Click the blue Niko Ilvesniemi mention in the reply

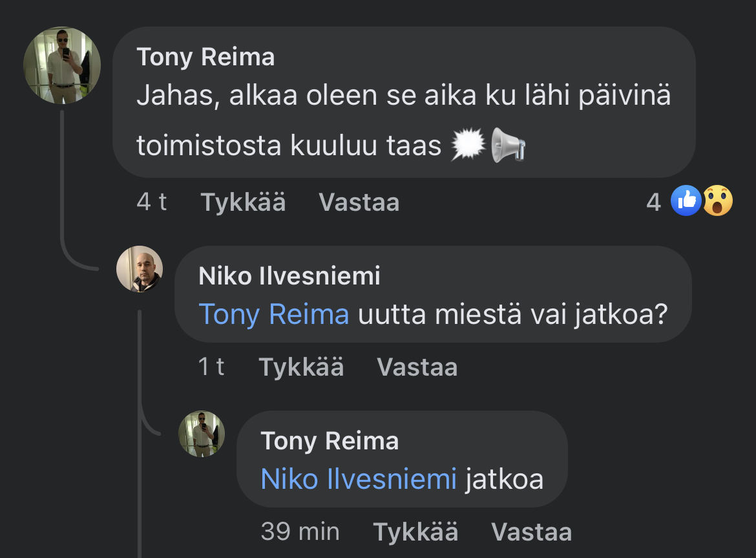click(x=359, y=479)
